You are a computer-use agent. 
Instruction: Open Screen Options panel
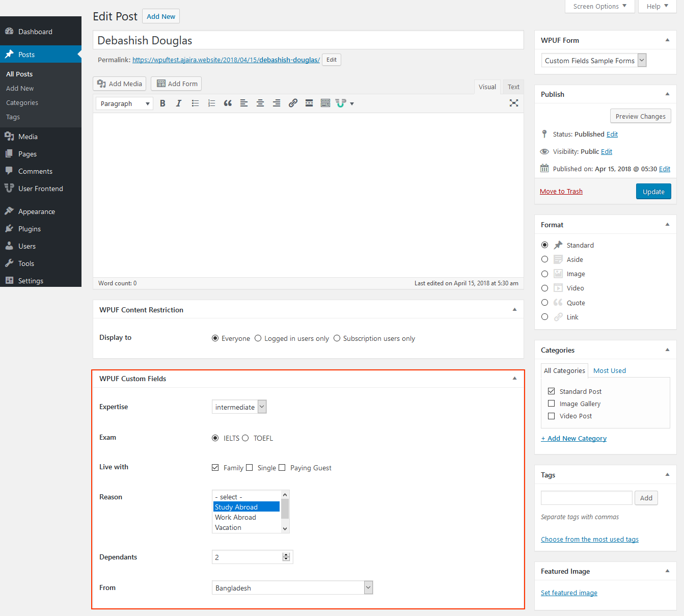point(600,7)
